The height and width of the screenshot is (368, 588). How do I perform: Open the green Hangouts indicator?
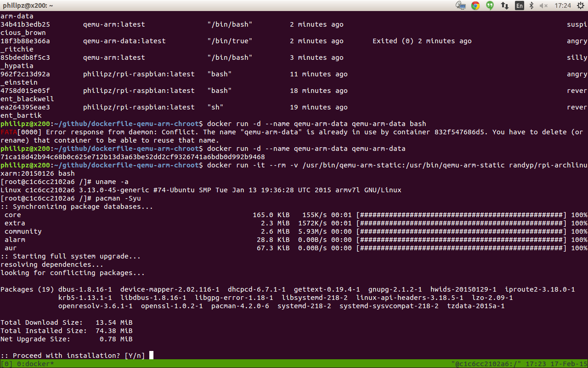point(489,6)
